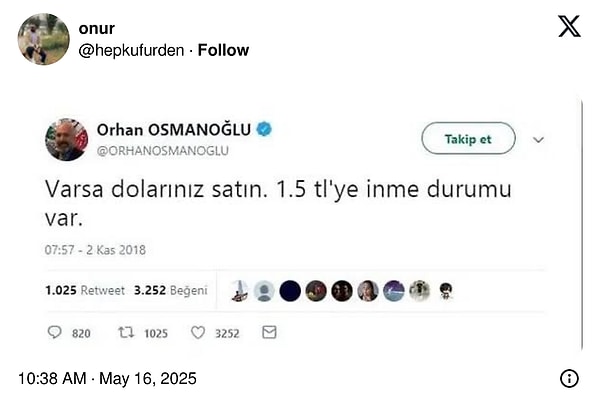
Task: Open the 10:38 AM May 16, 2025 timestamp
Action: tap(107, 378)
